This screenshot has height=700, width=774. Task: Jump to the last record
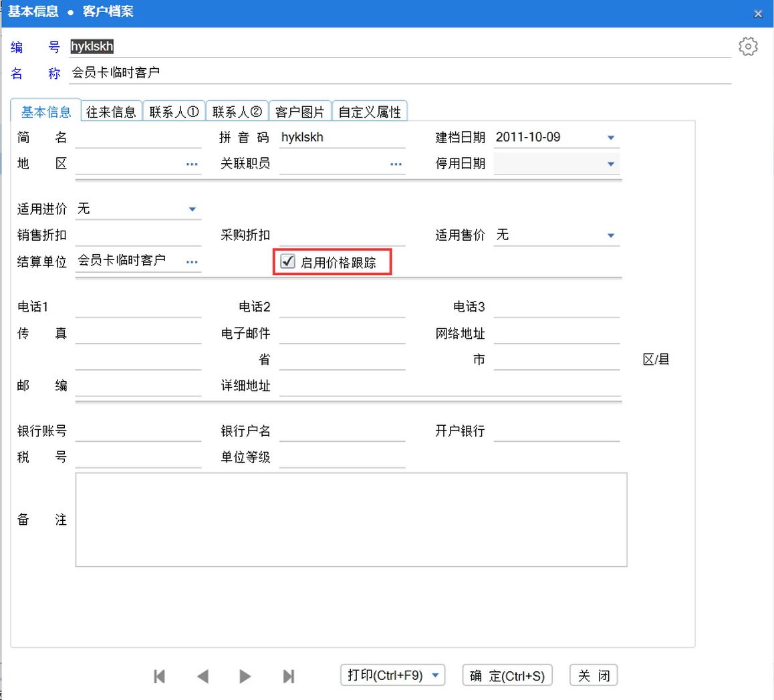pyautogui.click(x=288, y=676)
